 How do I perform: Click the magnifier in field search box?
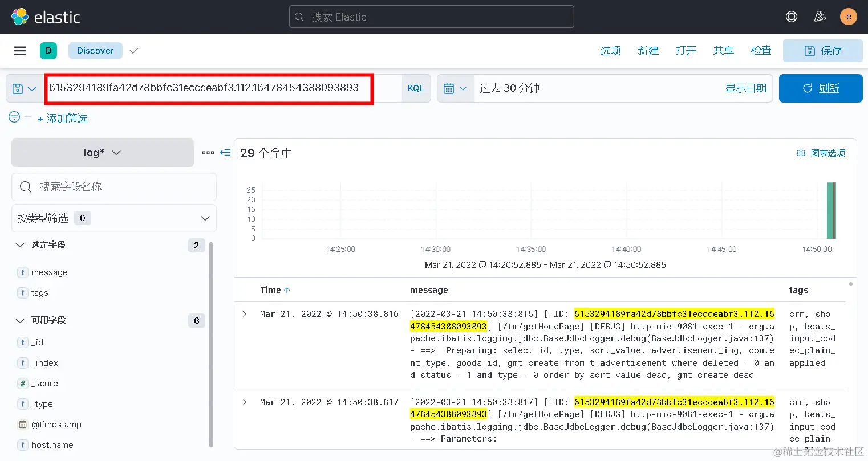pyautogui.click(x=26, y=187)
